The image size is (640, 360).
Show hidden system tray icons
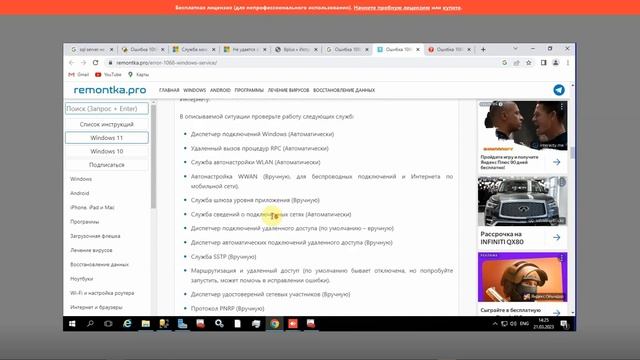tap(495, 324)
